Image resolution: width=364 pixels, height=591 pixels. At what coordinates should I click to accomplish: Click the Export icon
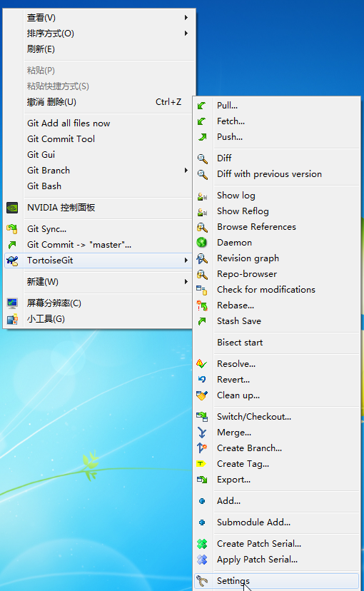point(202,480)
